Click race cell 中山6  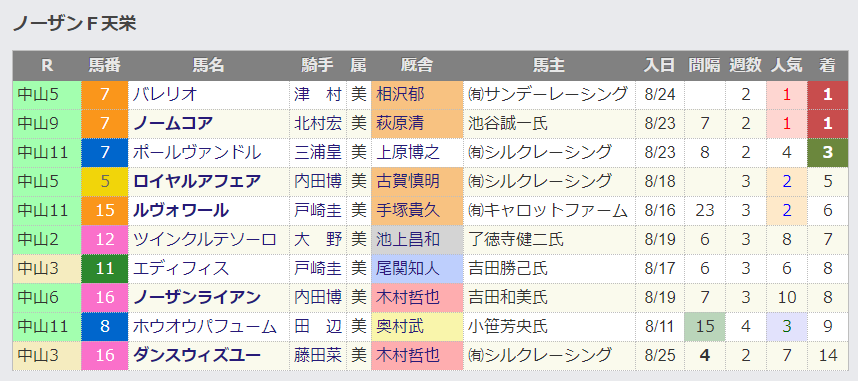coord(47,298)
